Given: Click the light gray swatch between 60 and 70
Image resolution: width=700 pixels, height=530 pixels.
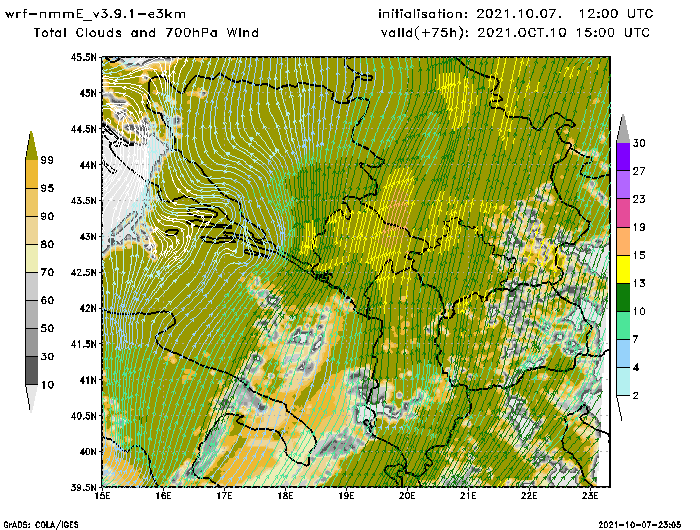Looking at the screenshot, I should (32, 287).
